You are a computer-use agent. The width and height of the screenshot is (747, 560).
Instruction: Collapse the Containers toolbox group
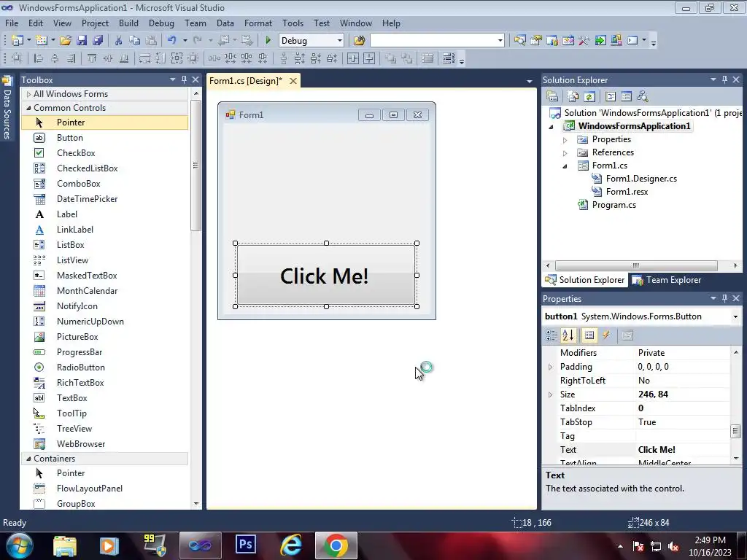point(28,459)
